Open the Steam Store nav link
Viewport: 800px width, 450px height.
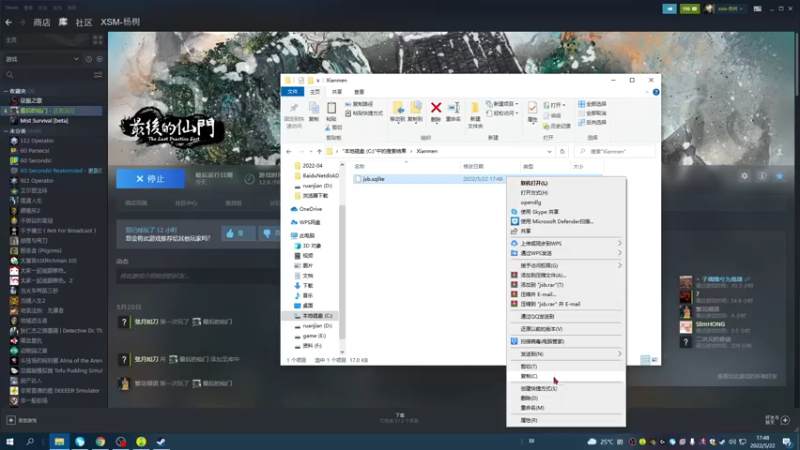42,22
